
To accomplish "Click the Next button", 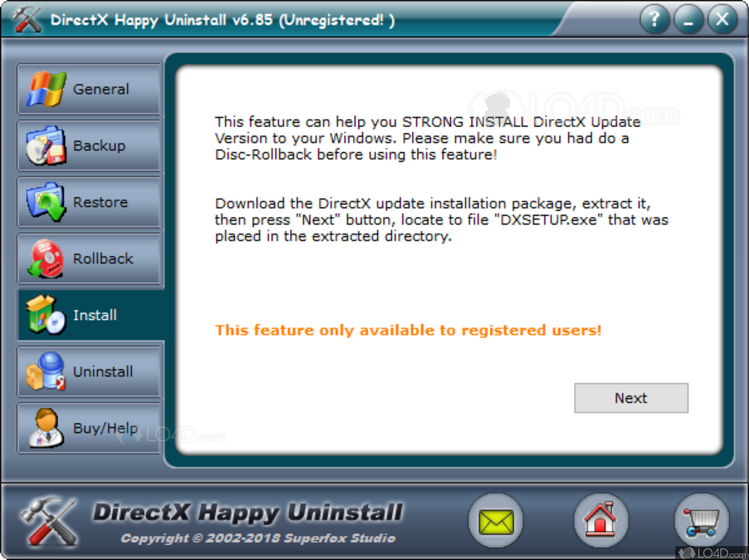I will 631,398.
